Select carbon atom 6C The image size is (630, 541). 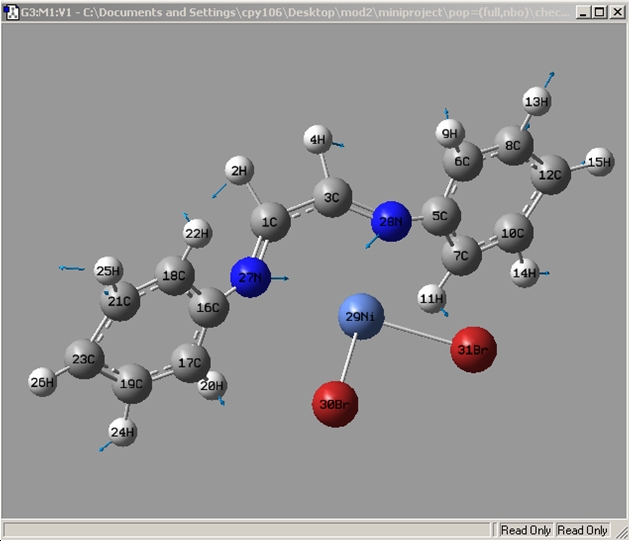(462, 161)
